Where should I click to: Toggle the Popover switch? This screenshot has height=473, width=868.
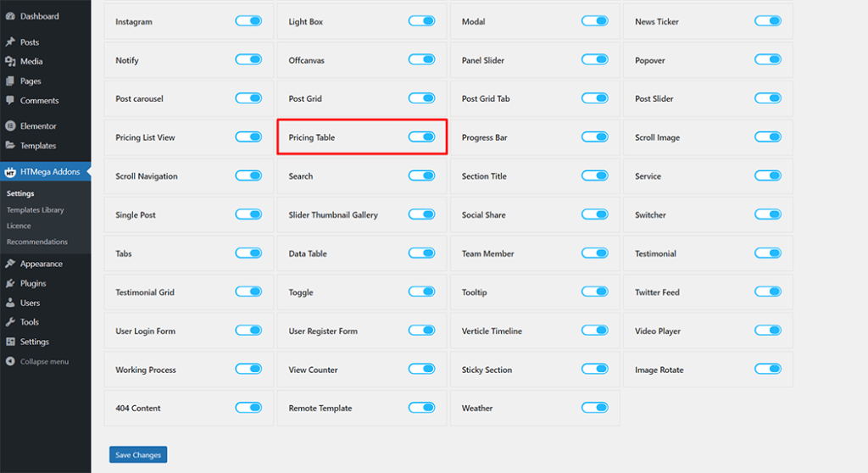[768, 59]
